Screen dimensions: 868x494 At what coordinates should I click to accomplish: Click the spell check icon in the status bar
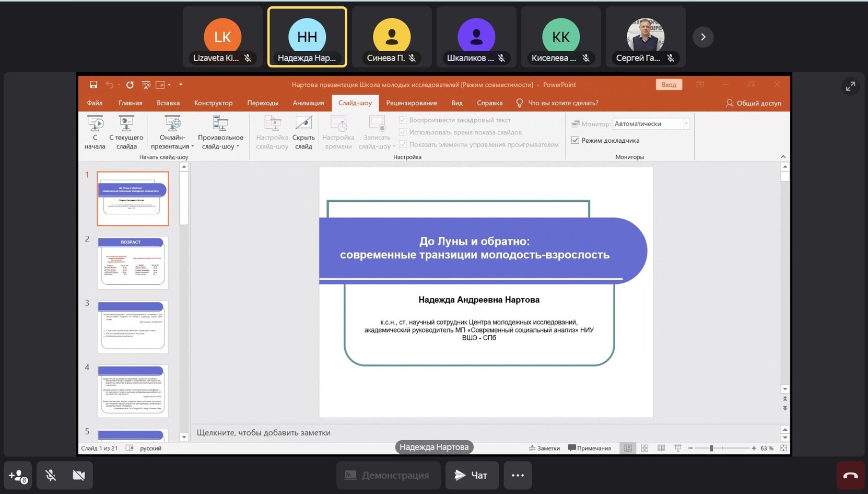130,448
